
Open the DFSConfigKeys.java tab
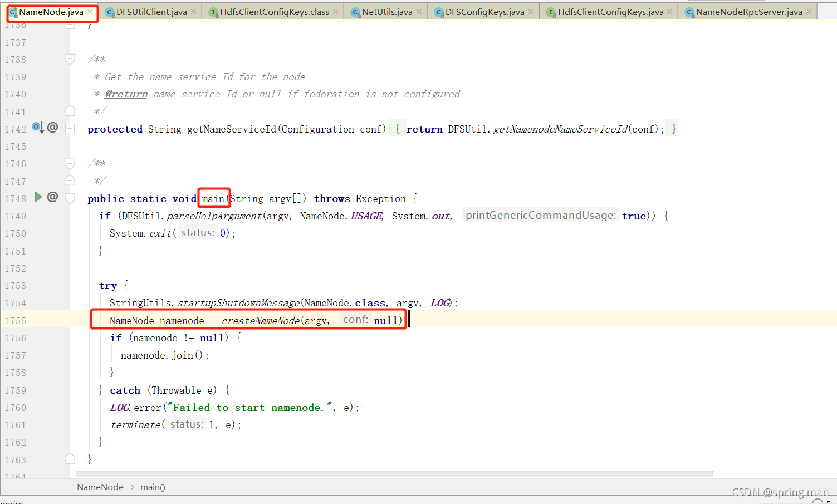coord(484,12)
